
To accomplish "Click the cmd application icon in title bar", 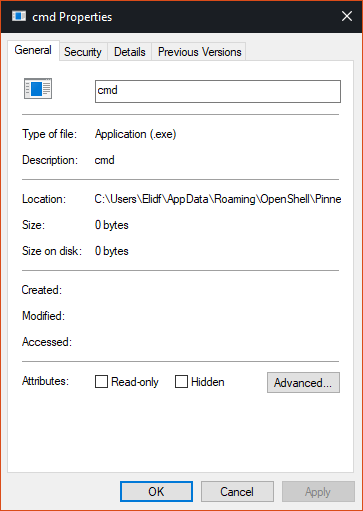I will 19,16.
